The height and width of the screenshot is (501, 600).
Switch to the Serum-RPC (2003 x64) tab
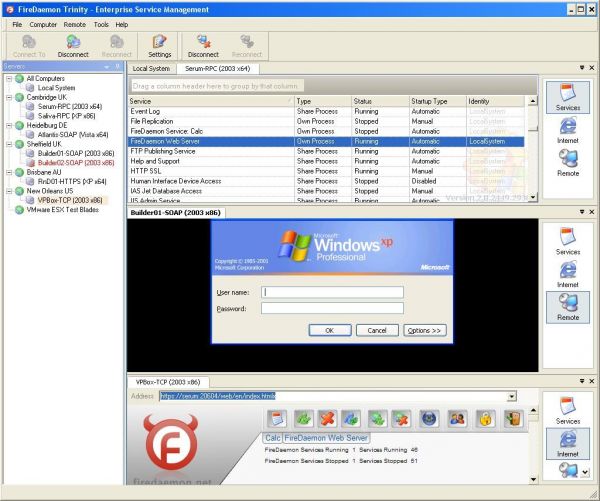(x=217, y=69)
